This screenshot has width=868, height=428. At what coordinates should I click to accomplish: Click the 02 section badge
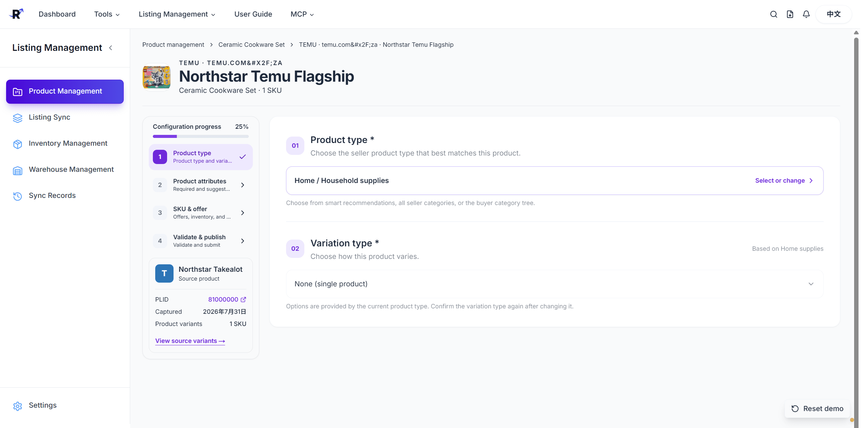[295, 248]
